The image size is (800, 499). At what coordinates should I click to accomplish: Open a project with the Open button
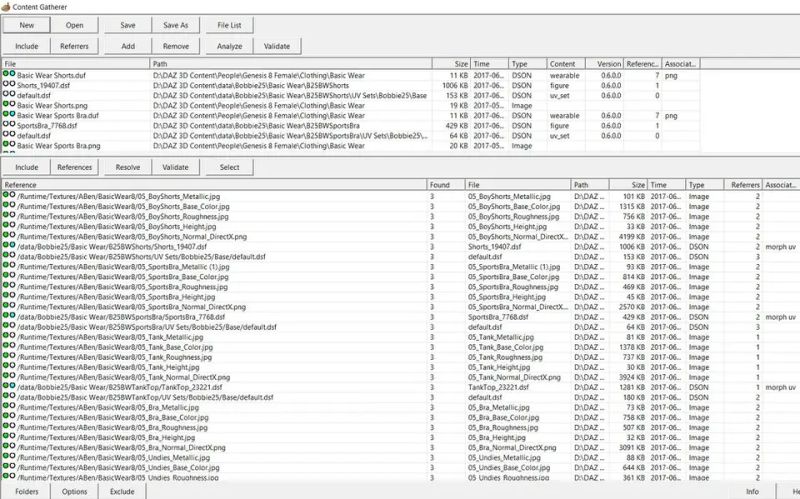pos(74,25)
